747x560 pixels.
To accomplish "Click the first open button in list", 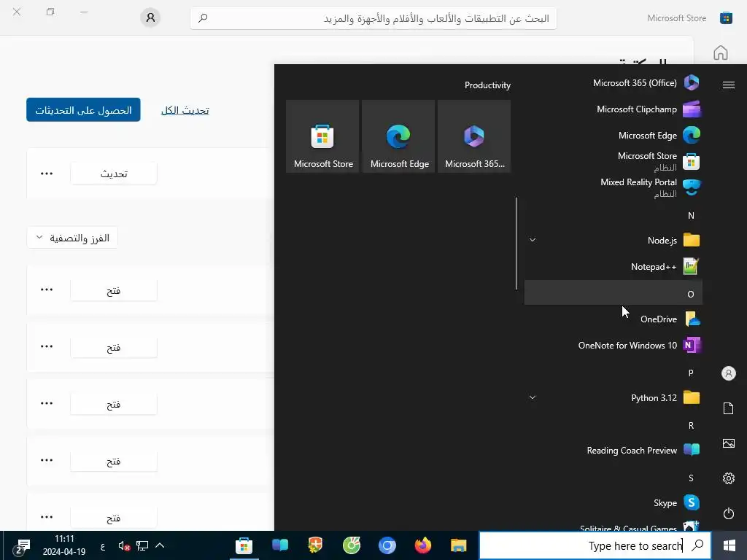I will (x=113, y=290).
